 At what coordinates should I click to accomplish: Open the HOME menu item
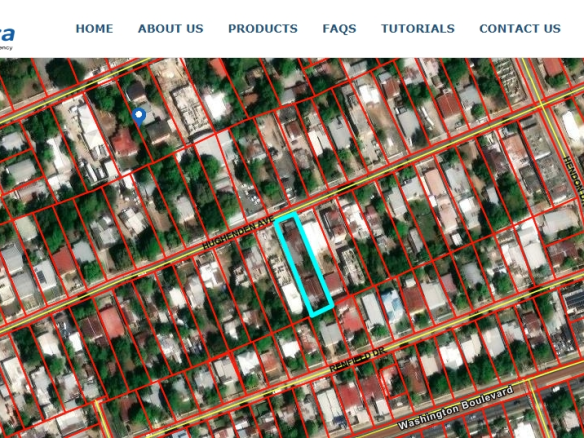click(94, 29)
